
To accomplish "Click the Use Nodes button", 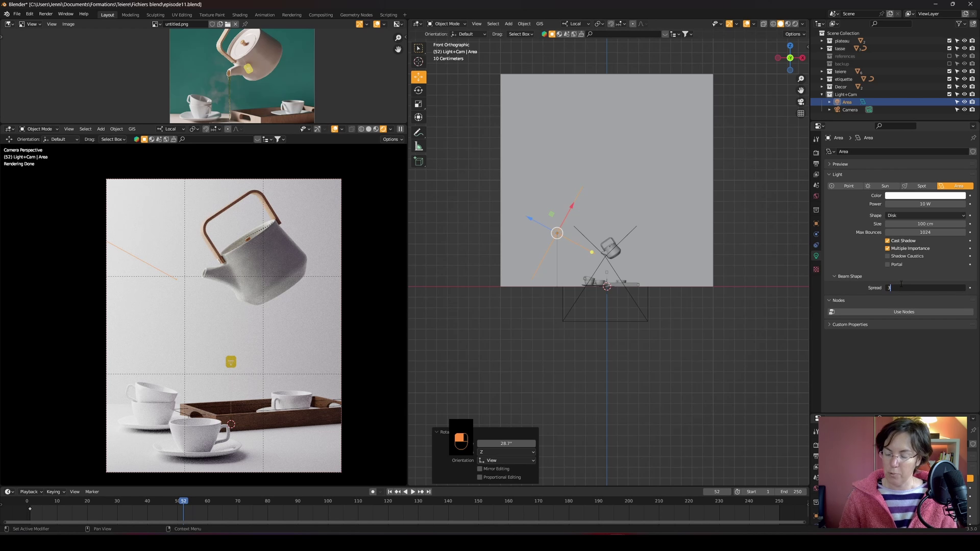I will pyautogui.click(x=903, y=312).
